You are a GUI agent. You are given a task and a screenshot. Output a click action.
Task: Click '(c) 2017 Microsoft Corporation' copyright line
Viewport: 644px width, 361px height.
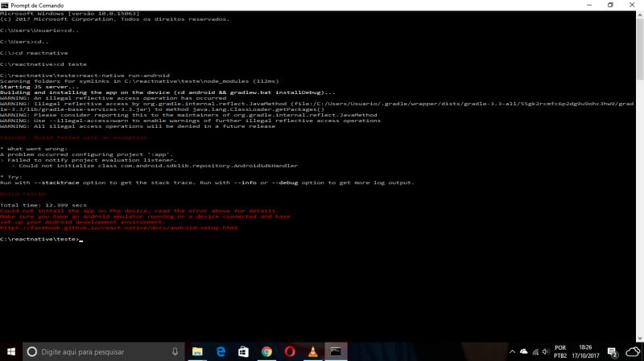tap(115, 19)
